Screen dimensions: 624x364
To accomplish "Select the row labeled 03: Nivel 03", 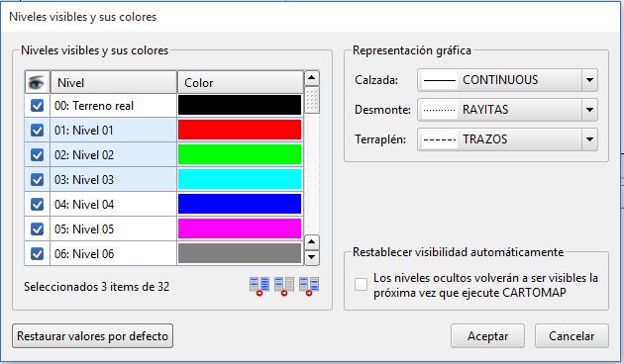I will (x=114, y=180).
